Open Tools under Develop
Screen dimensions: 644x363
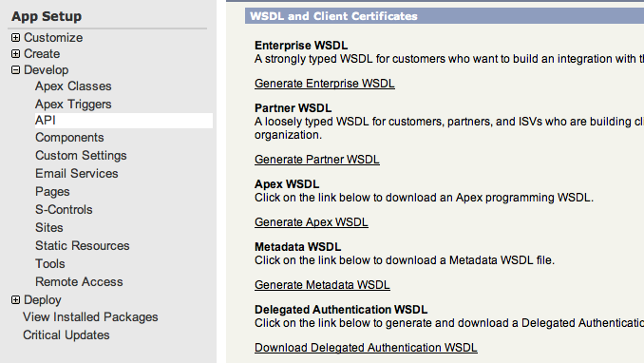tap(50, 264)
